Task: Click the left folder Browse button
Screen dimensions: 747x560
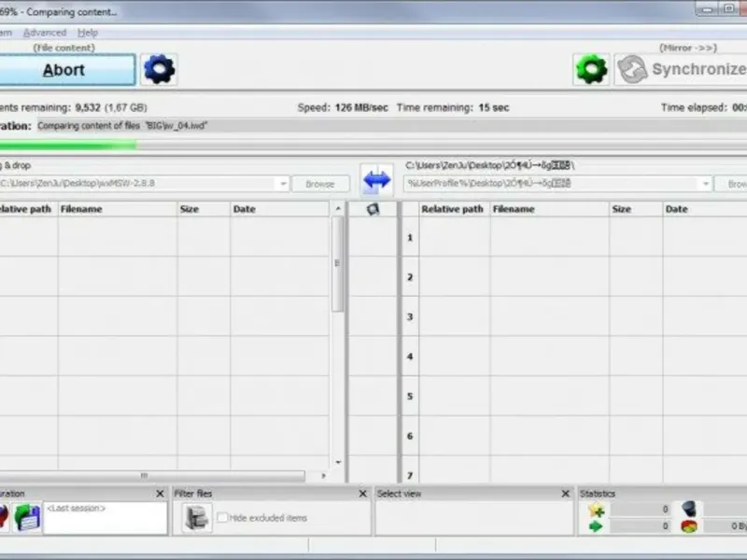Action: [320, 184]
